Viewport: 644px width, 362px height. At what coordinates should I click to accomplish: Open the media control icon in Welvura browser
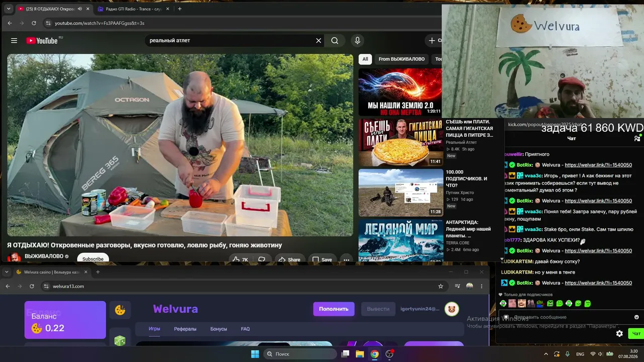coord(457,286)
